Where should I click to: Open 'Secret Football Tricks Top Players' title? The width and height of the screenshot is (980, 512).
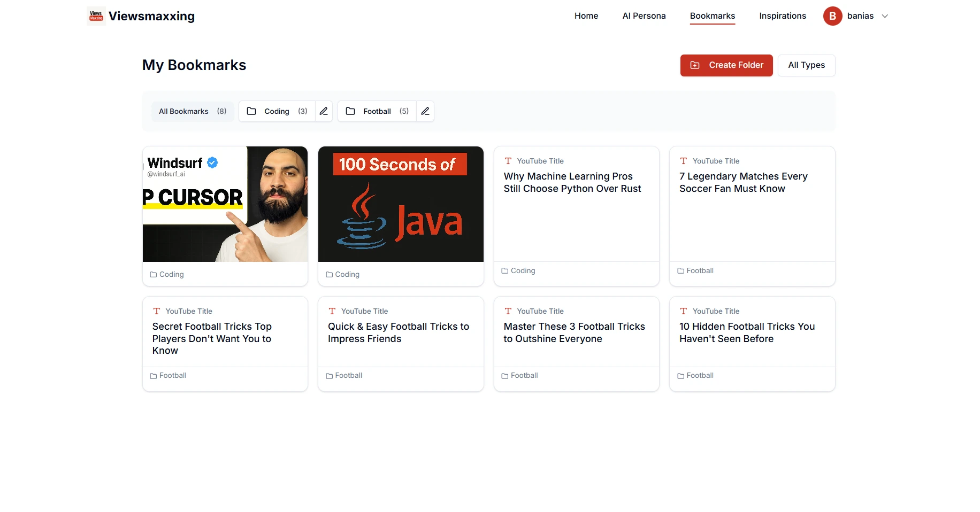click(x=212, y=338)
